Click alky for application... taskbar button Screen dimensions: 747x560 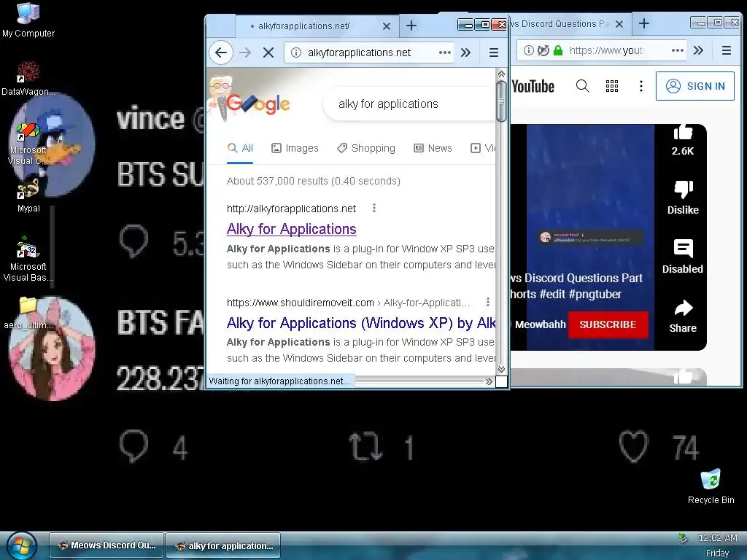(223, 545)
